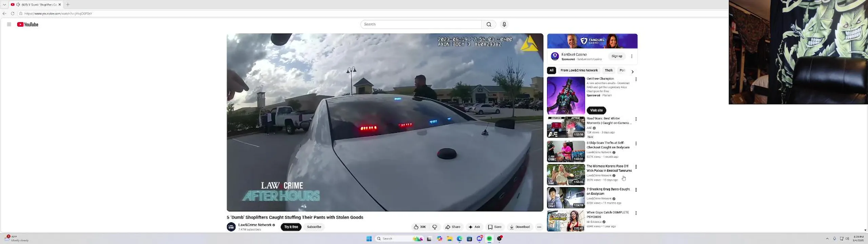Click Sign up for FanDuel Casino

pos(617,56)
